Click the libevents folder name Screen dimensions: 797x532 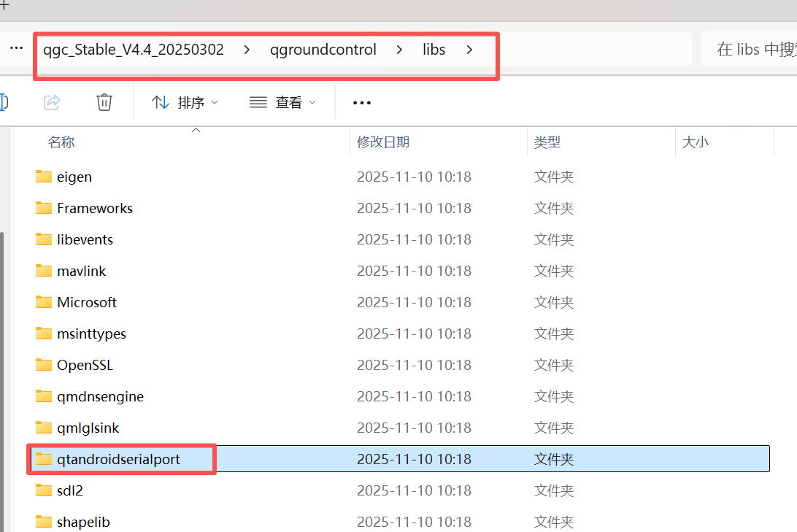pyautogui.click(x=85, y=240)
